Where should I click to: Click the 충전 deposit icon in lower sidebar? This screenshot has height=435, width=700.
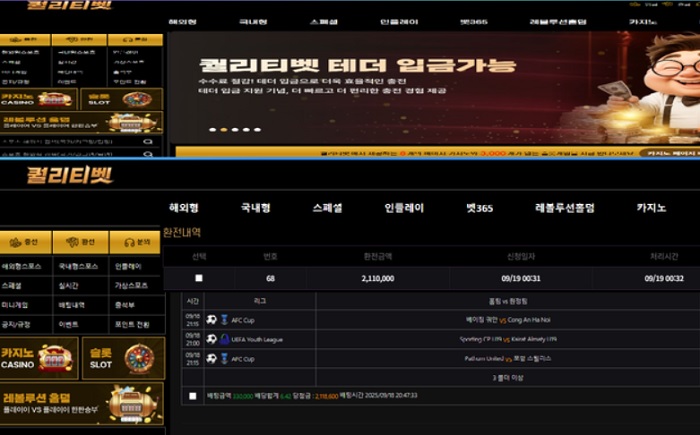(x=16, y=243)
